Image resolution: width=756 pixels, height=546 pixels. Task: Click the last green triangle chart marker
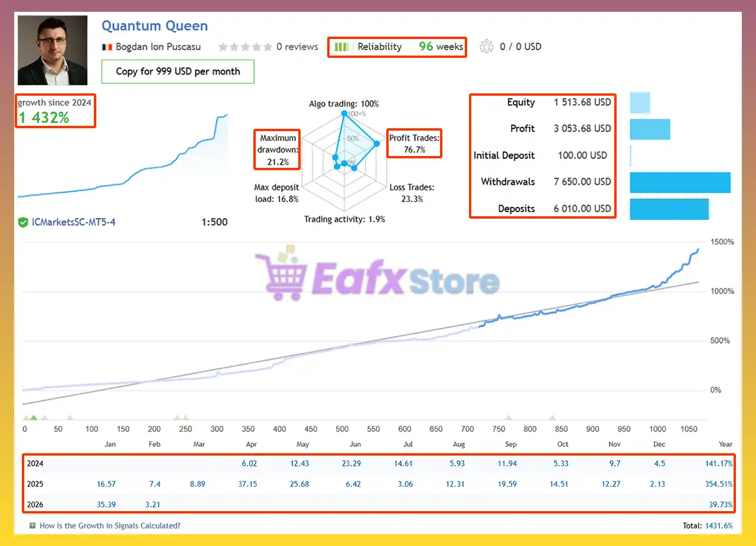click(x=552, y=418)
